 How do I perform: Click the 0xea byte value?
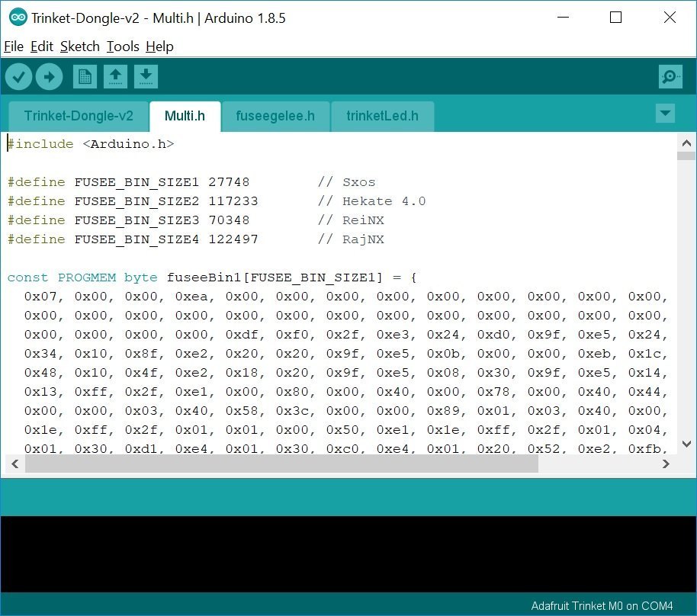(191, 297)
